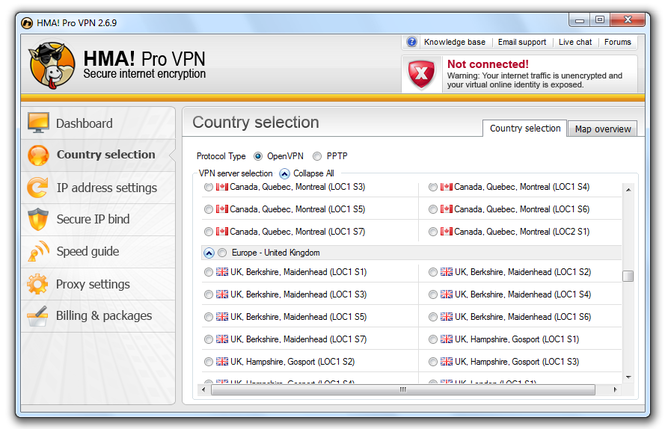Click the vertical scrollbar thumb
The height and width of the screenshot is (429, 665).
(x=628, y=276)
